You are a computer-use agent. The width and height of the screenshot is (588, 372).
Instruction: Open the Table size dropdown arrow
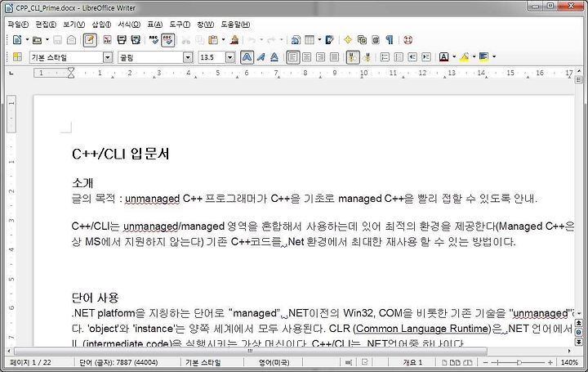[319, 40]
